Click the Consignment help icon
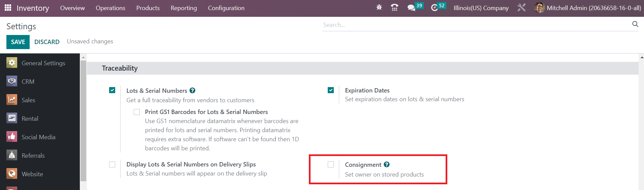The height and width of the screenshot is (190, 644). 387,164
